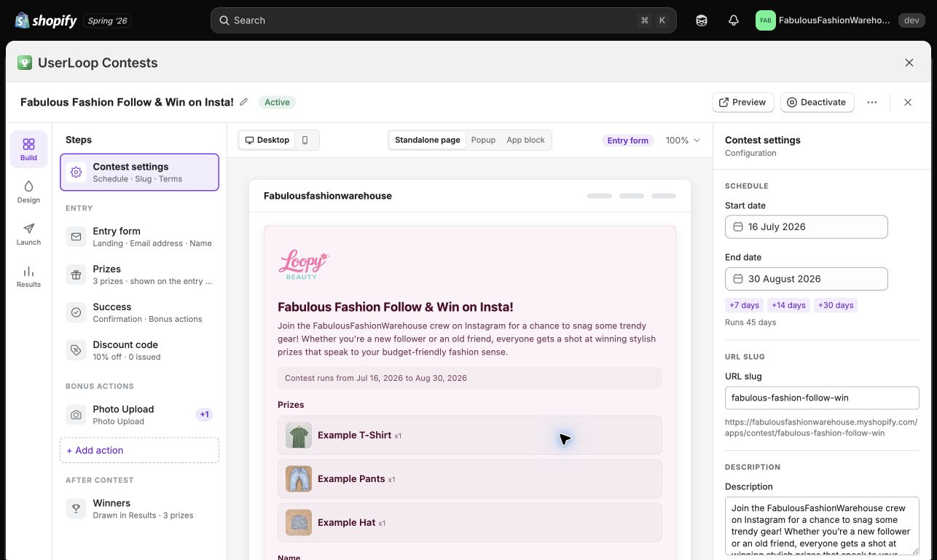The image size is (937, 560).
Task: Add +30 days to end date
Action: (836, 305)
